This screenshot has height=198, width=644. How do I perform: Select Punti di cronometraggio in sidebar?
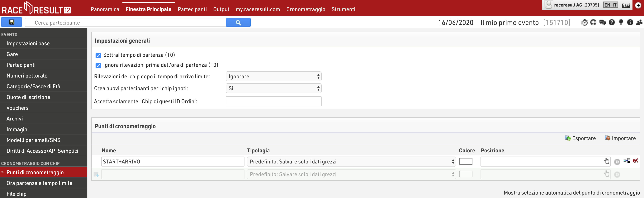pos(44,172)
